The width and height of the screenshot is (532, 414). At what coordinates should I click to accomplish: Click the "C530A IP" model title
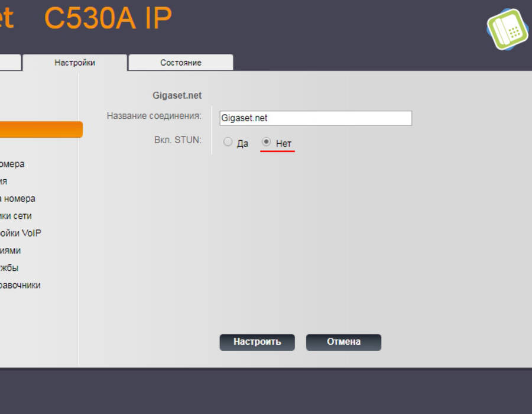coord(108,18)
